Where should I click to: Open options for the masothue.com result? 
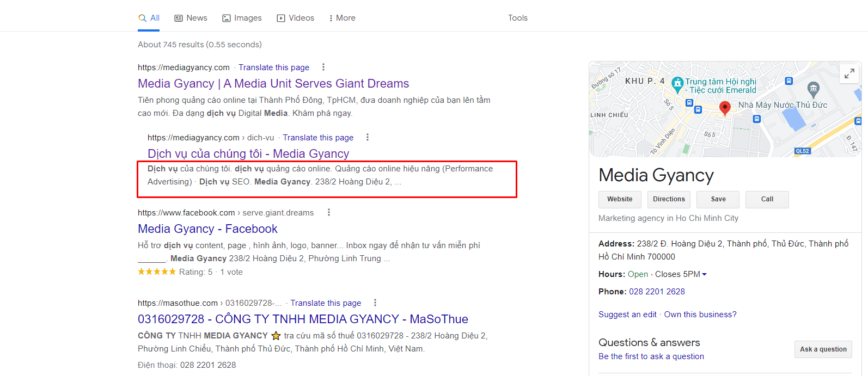(375, 303)
